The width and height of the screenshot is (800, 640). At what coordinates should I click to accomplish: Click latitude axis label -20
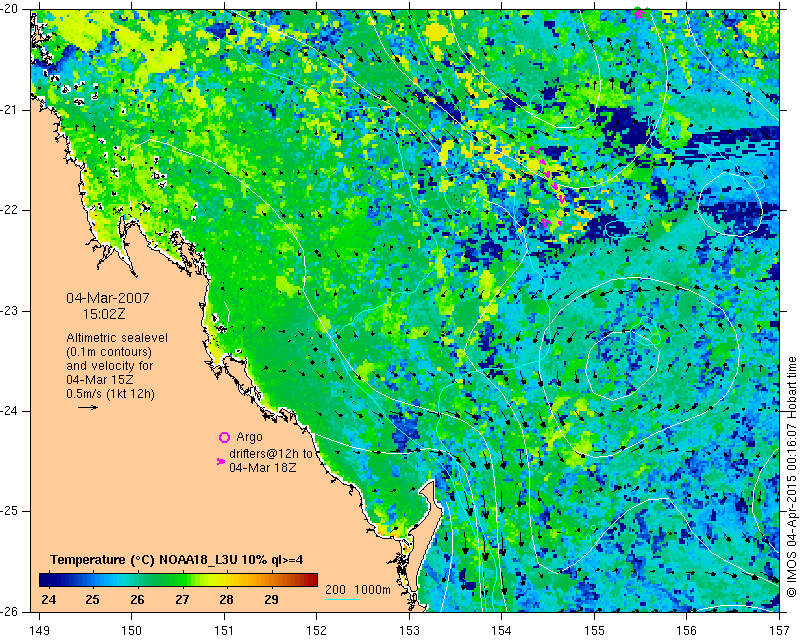point(10,9)
